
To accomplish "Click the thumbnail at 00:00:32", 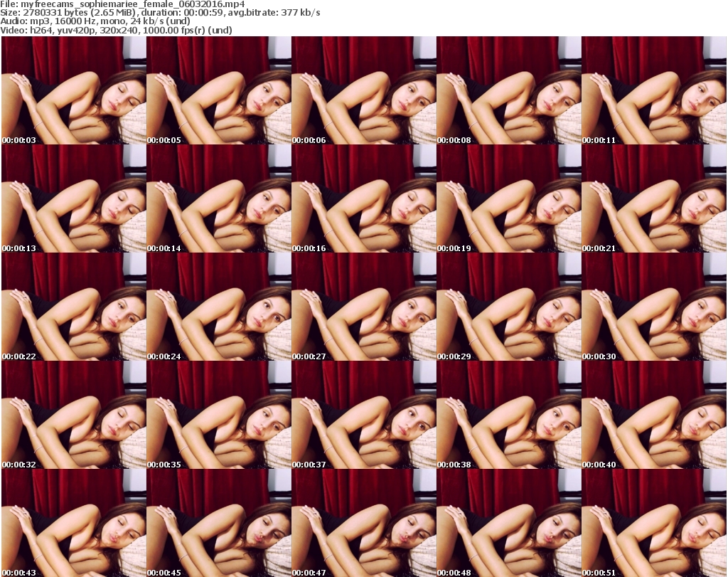I will (x=73, y=415).
